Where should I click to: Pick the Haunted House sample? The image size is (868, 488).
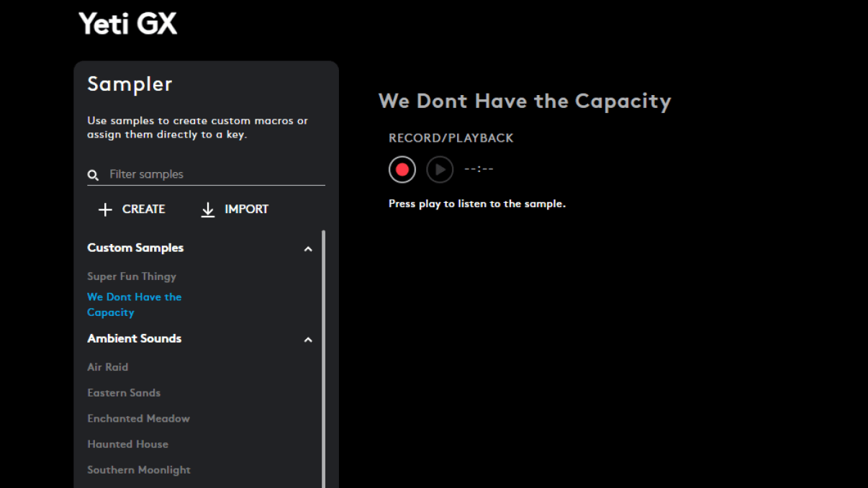127,444
